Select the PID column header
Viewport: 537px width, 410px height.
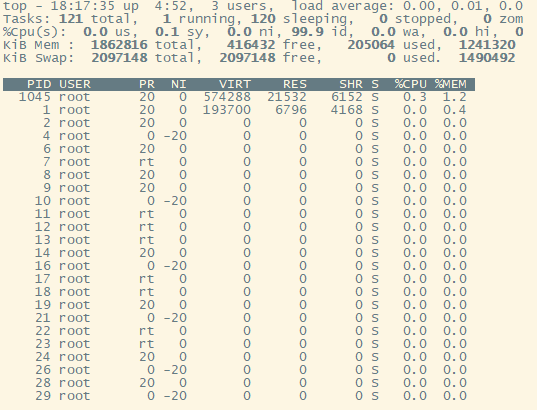click(39, 84)
